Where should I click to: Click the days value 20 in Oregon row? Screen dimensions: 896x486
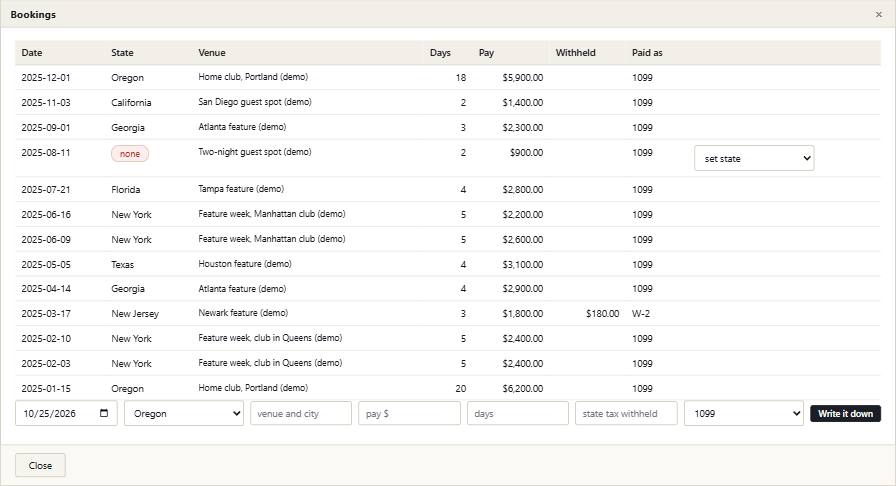click(461, 388)
